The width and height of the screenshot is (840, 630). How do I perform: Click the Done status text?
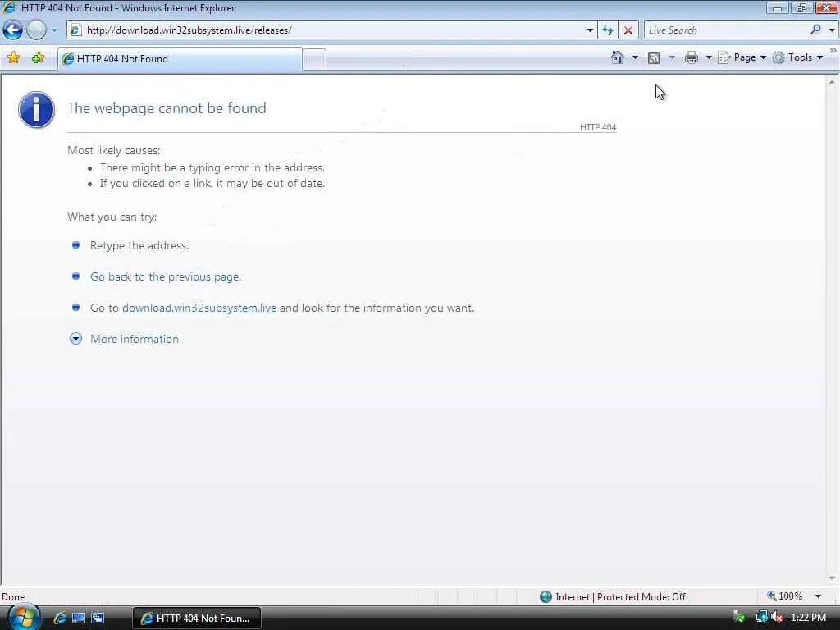click(13, 597)
